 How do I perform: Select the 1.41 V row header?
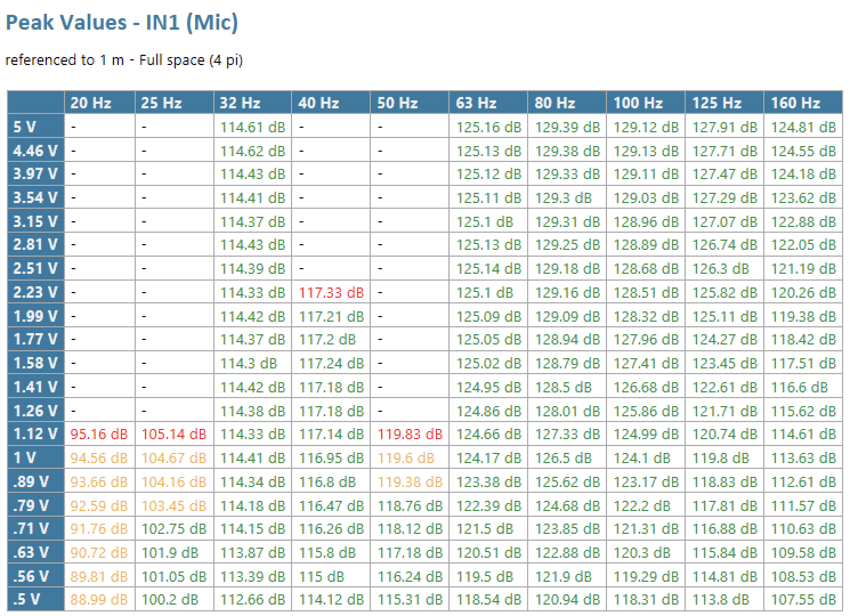pyautogui.click(x=35, y=387)
